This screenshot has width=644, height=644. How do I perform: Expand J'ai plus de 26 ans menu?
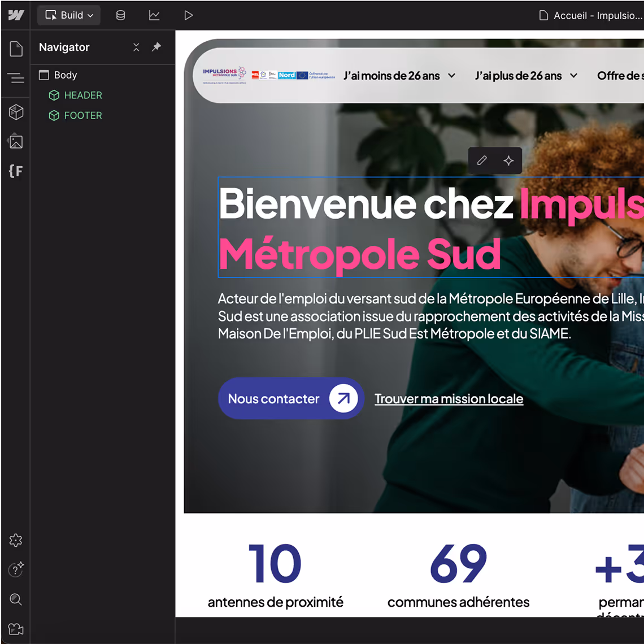pyautogui.click(x=526, y=76)
